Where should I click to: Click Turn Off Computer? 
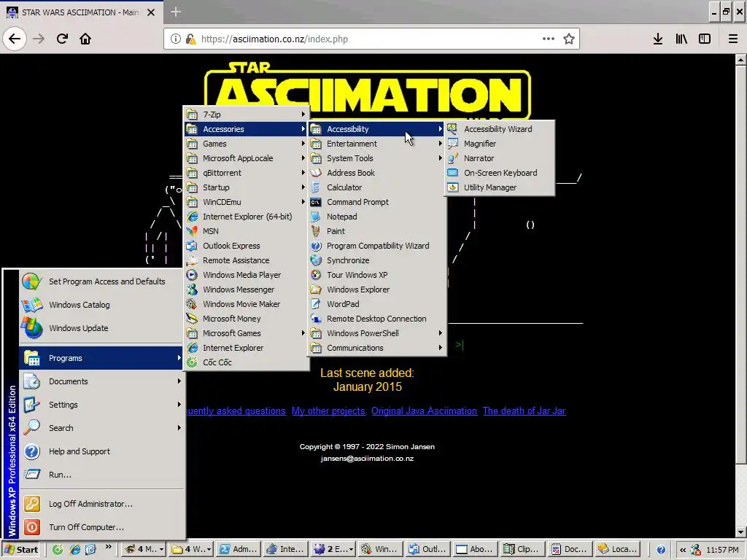click(101, 527)
